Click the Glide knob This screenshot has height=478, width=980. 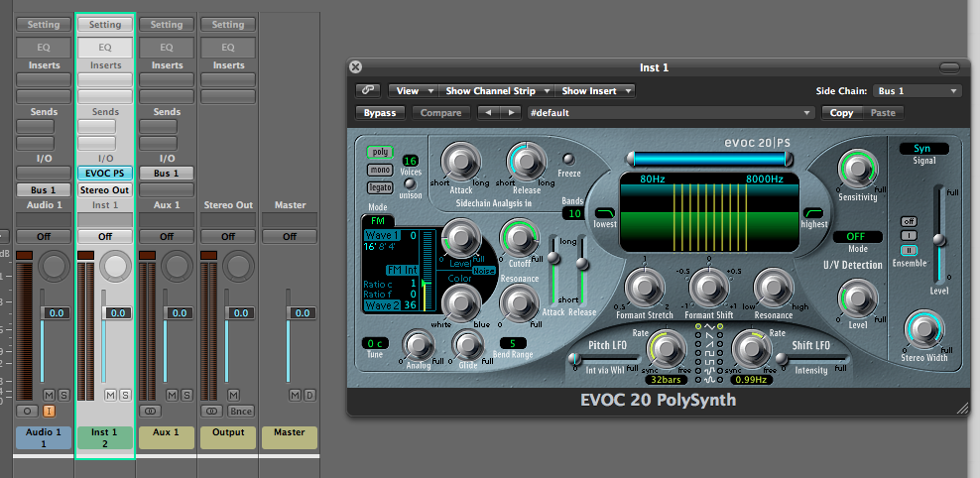[x=467, y=345]
